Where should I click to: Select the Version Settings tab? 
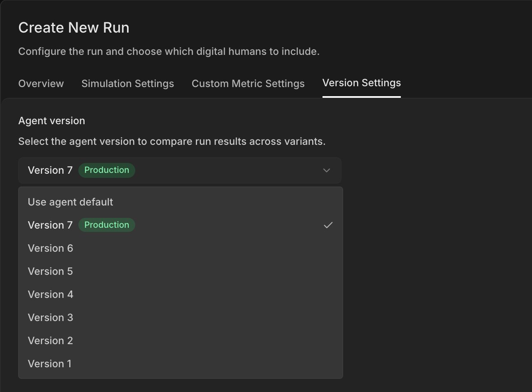pos(362,83)
